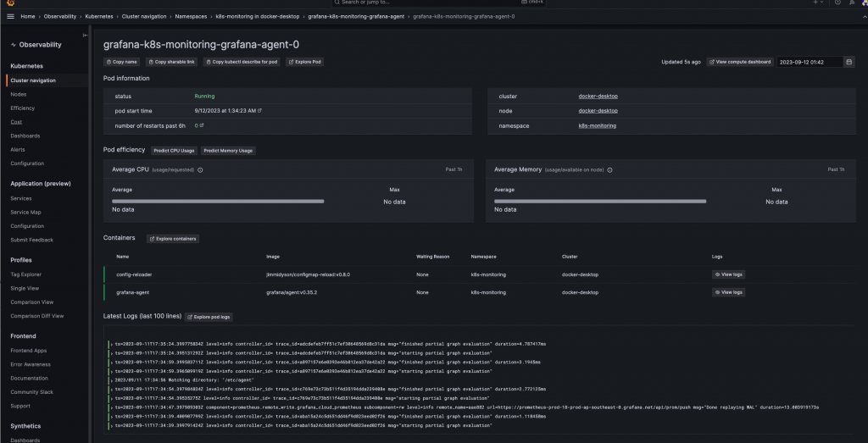
Task: Click the info icon beside Average CPU
Action: (x=200, y=169)
